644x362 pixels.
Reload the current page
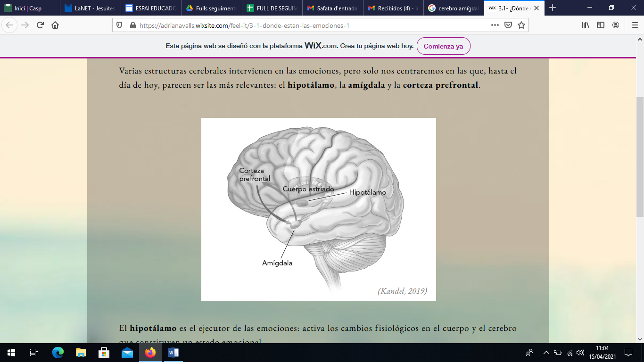(40, 25)
